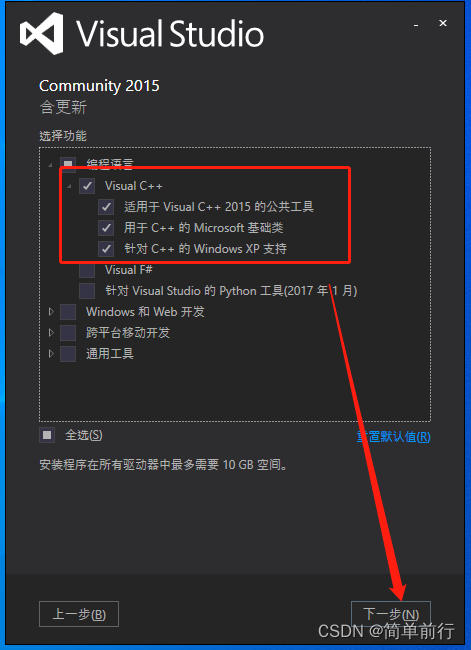471x650 pixels.
Task: Toggle 适用于 Visual C++ 2015 的公共工具 checkbox
Action: click(106, 206)
